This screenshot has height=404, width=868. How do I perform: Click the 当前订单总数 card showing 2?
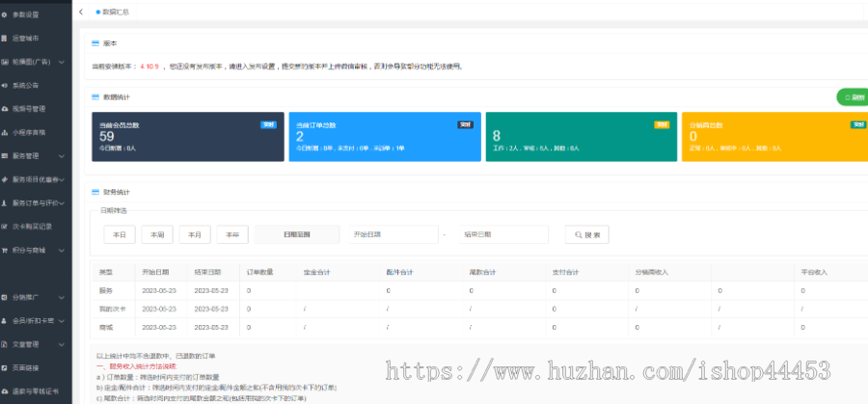385,137
